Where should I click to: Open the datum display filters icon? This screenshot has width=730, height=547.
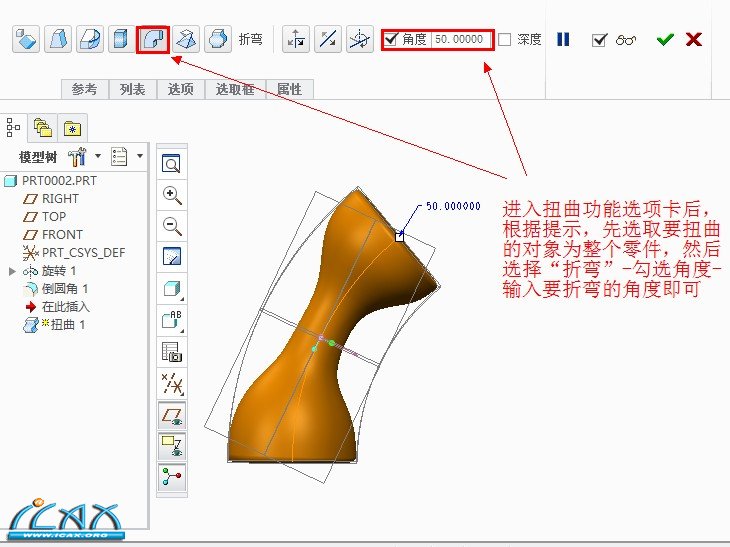pos(172,384)
